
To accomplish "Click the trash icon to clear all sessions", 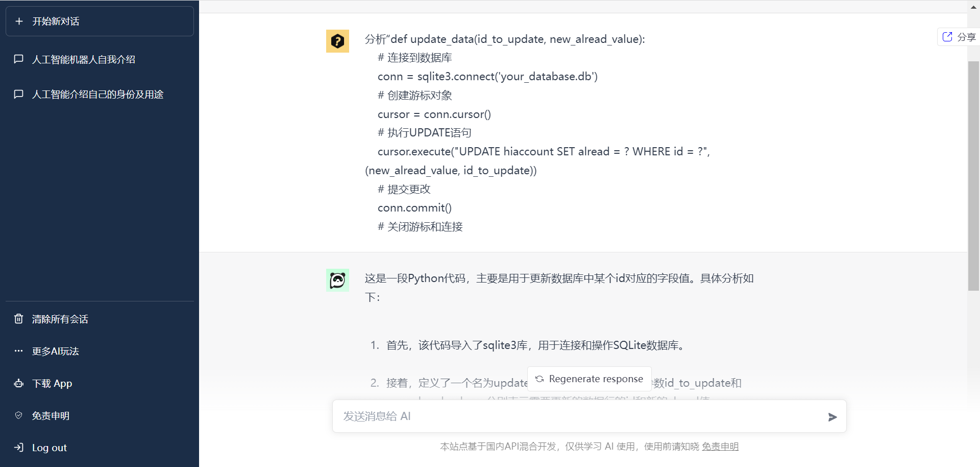I will pos(18,319).
